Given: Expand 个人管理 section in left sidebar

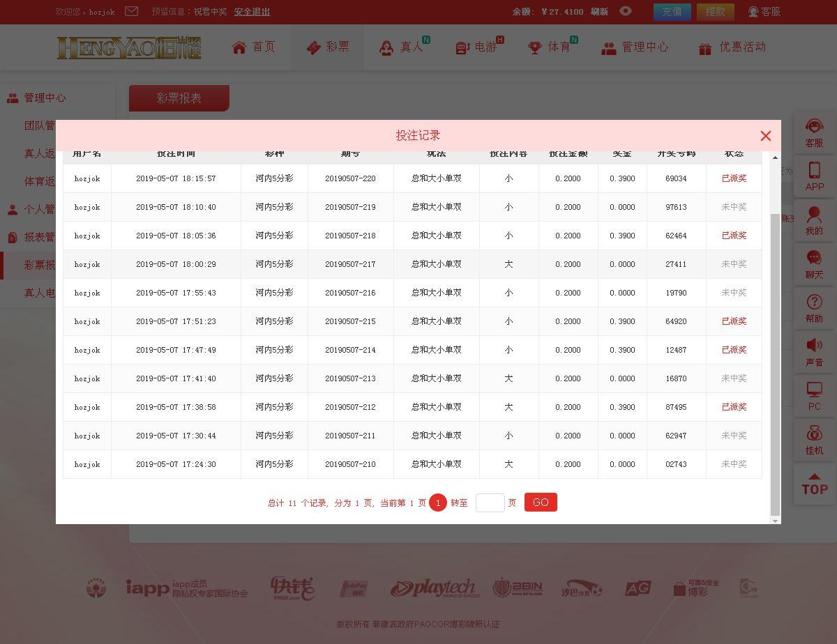Looking at the screenshot, I should pyautogui.click(x=31, y=209).
